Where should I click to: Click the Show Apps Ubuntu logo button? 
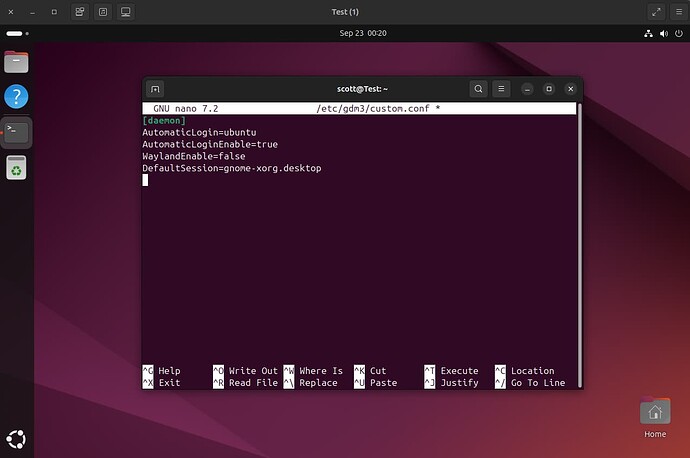click(16, 438)
